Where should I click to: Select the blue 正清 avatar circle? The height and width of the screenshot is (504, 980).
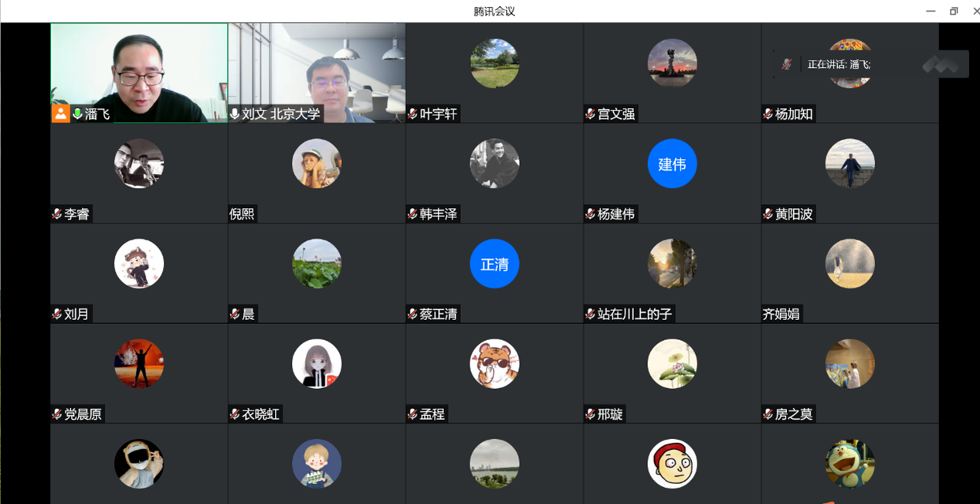click(x=494, y=264)
